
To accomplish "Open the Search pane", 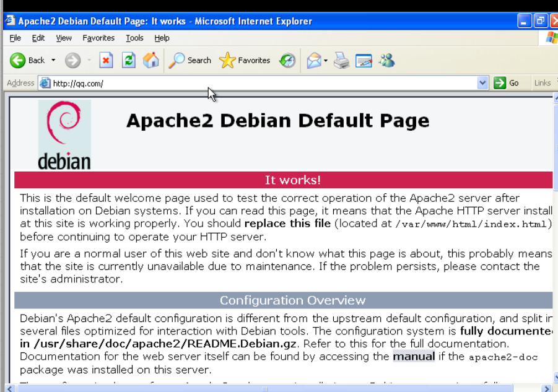I will click(x=190, y=61).
